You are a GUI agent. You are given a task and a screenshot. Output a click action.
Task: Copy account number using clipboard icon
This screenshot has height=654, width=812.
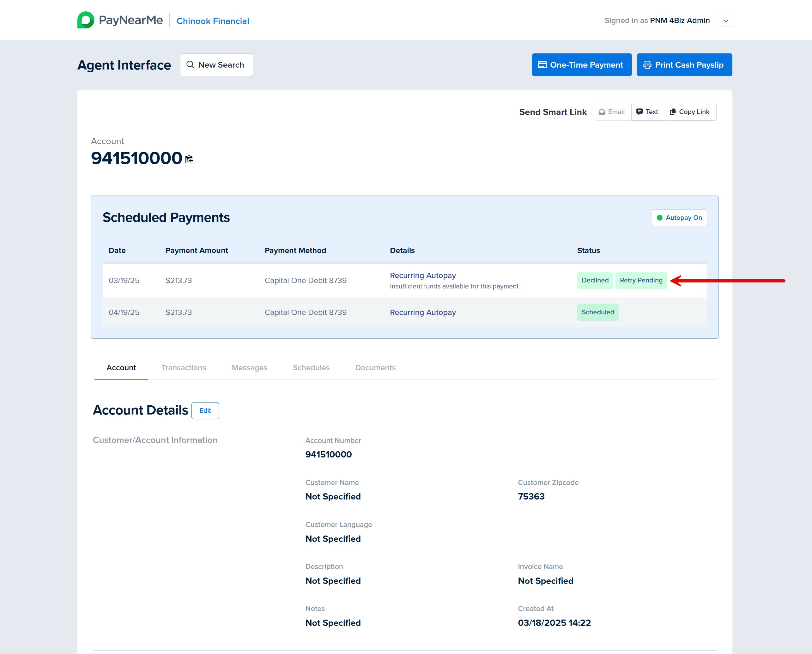(x=189, y=159)
